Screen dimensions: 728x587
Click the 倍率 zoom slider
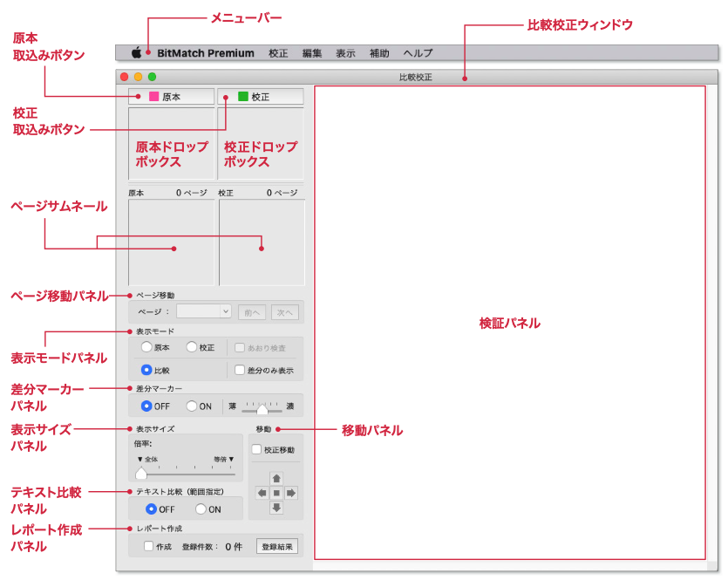pyautogui.click(x=186, y=474)
